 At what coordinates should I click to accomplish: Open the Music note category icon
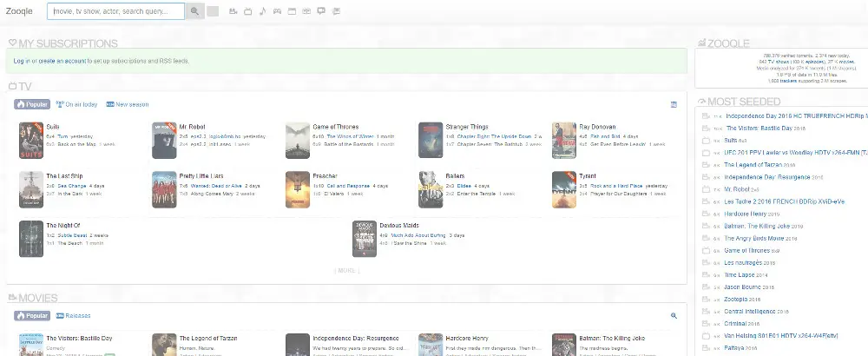pos(262,11)
